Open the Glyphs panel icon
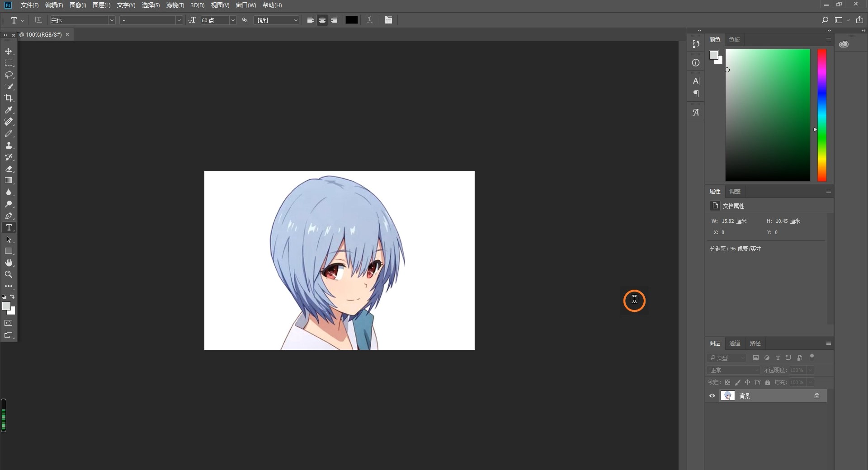This screenshot has width=868, height=470. 696,112
